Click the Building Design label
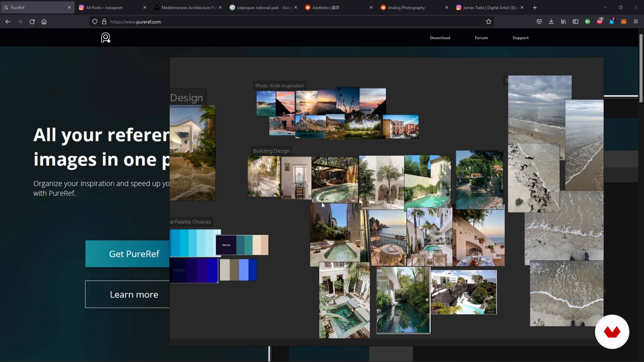Image resolution: width=644 pixels, height=362 pixels. pos(272,151)
